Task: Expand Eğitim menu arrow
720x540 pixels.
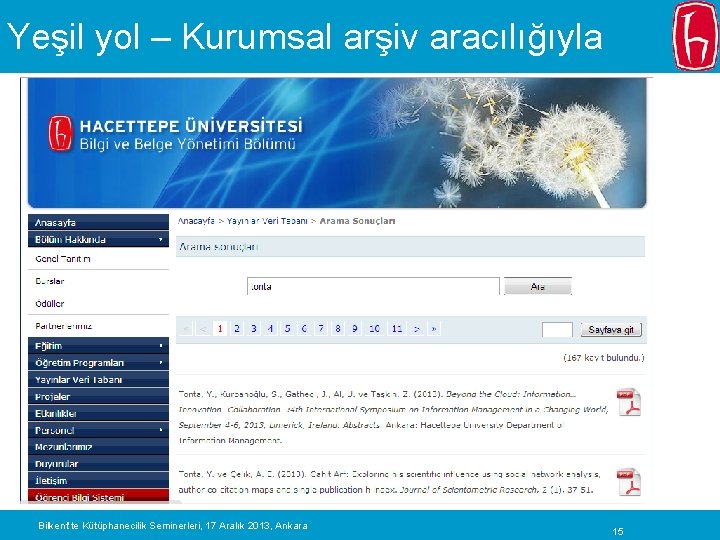Action: point(161,346)
